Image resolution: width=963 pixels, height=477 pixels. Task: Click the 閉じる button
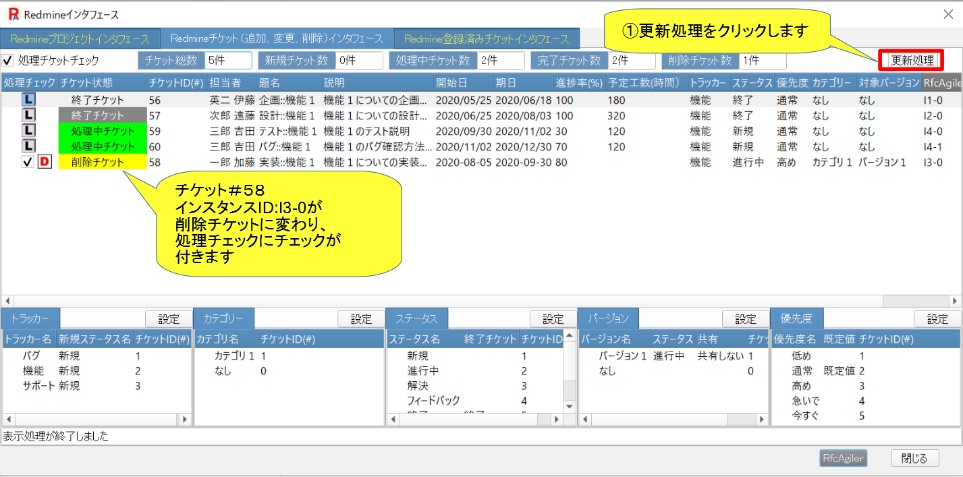(x=915, y=458)
